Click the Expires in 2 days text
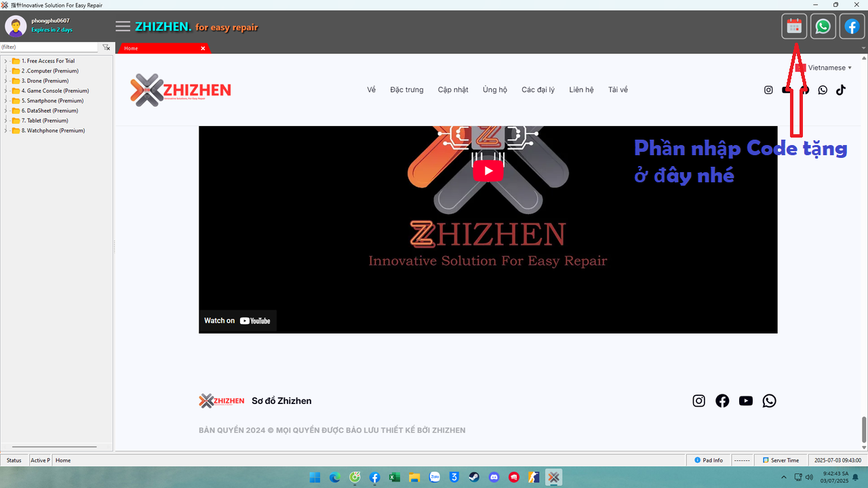The width and height of the screenshot is (868, 488). pos(52,30)
